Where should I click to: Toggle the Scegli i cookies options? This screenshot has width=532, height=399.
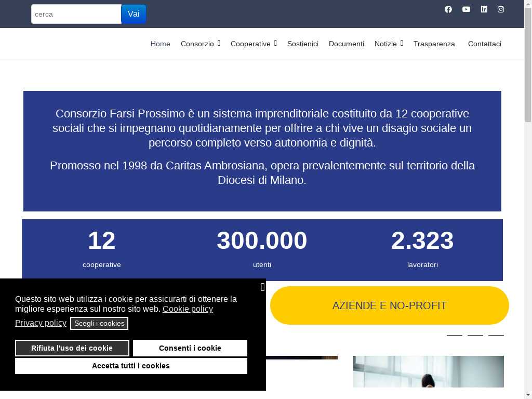pos(99,323)
